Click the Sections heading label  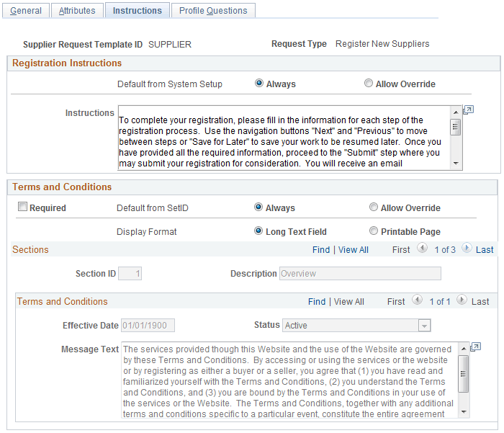[30, 249]
